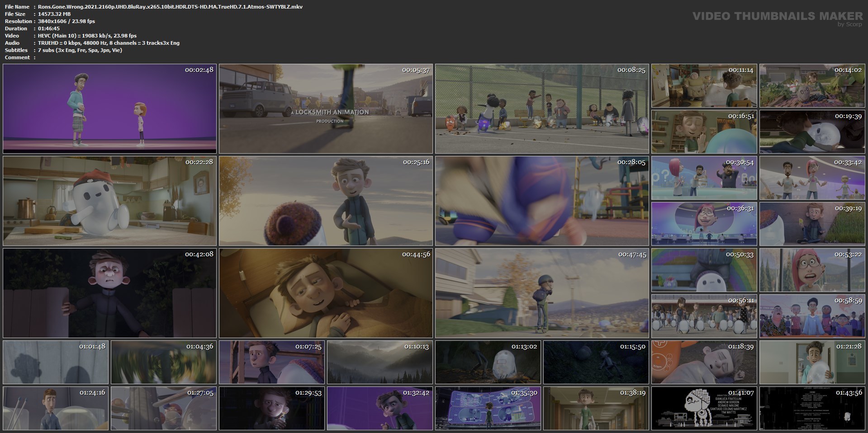The height and width of the screenshot is (433, 868).
Task: Click the resolution value 3840x1606 / 23.98 fps
Action: pyautogui.click(x=66, y=21)
